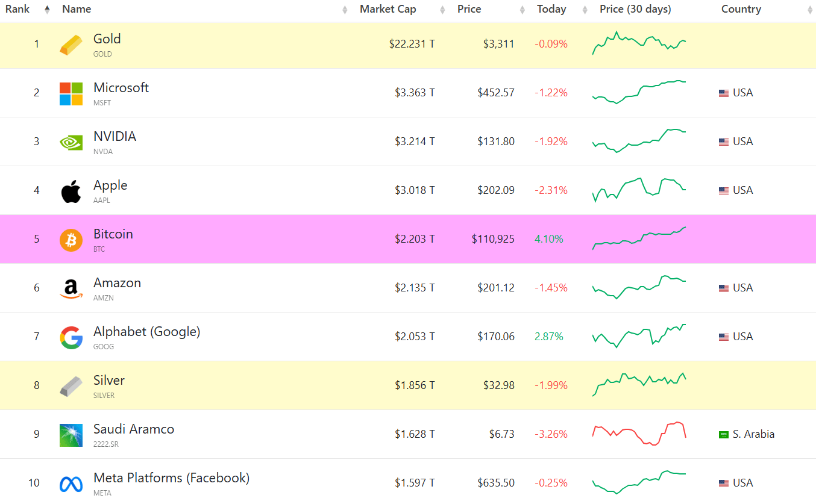Click the Google G logo icon
The height and width of the screenshot is (504, 816).
tap(71, 338)
